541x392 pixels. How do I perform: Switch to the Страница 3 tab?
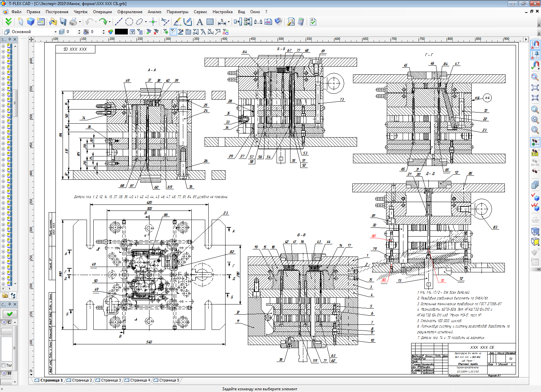point(109,380)
